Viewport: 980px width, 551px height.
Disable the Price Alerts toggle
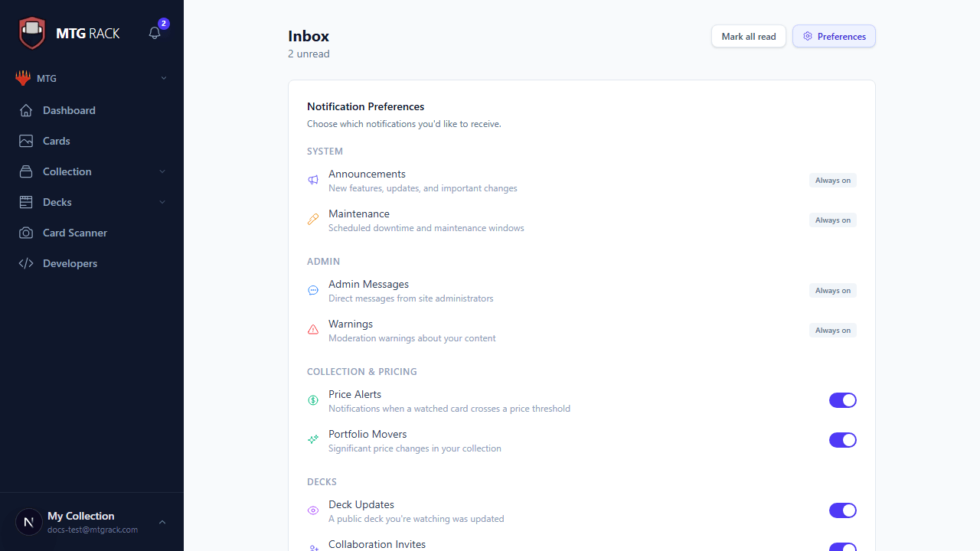pyautogui.click(x=842, y=400)
